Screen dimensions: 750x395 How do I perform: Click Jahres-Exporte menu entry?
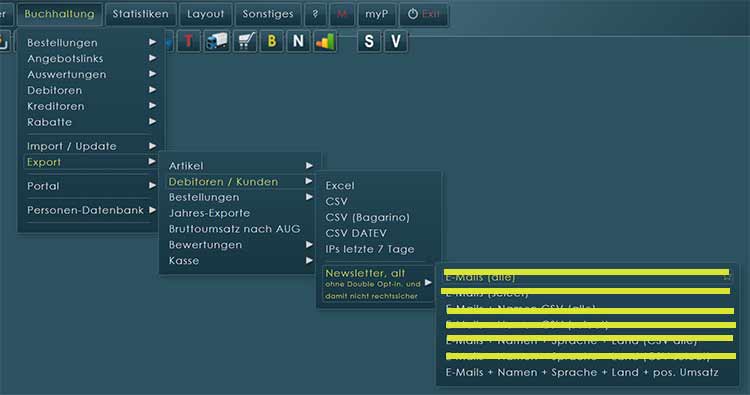click(x=209, y=213)
